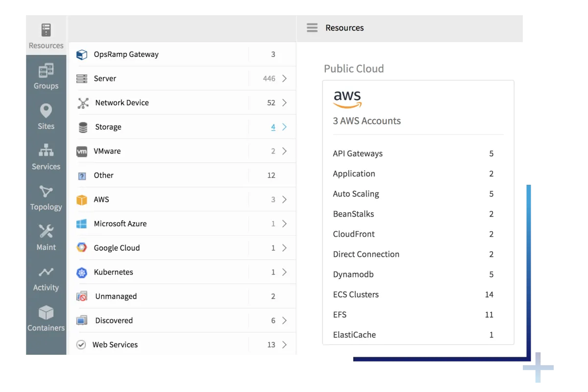Image resolution: width=588 pixels, height=392 pixels.
Task: Click the Server rack icon
Action: (x=82, y=78)
